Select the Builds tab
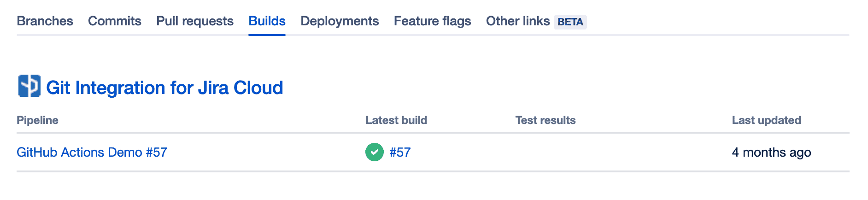Viewport: 868px width, 200px height. coord(267,21)
